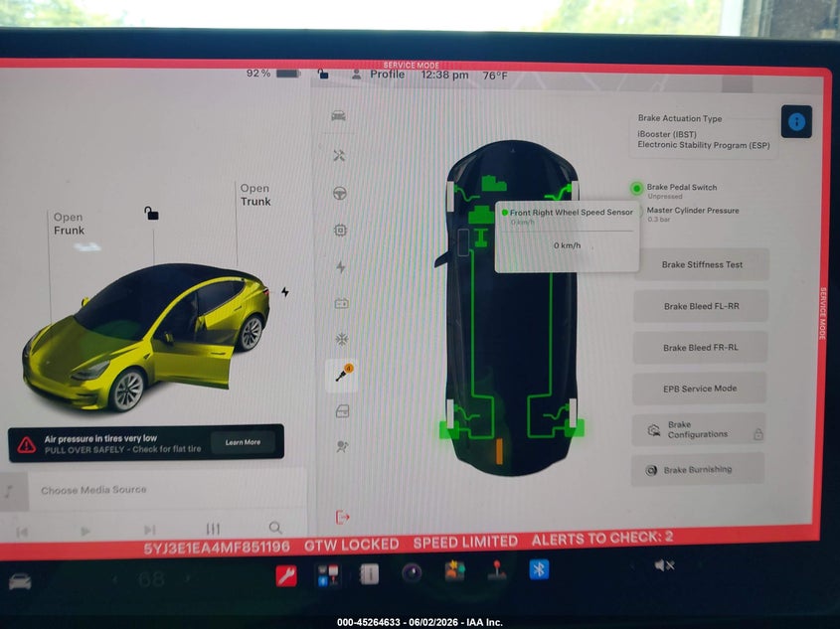Click the car controls icon in dock
This screenshot has height=629, width=840.
(20, 582)
